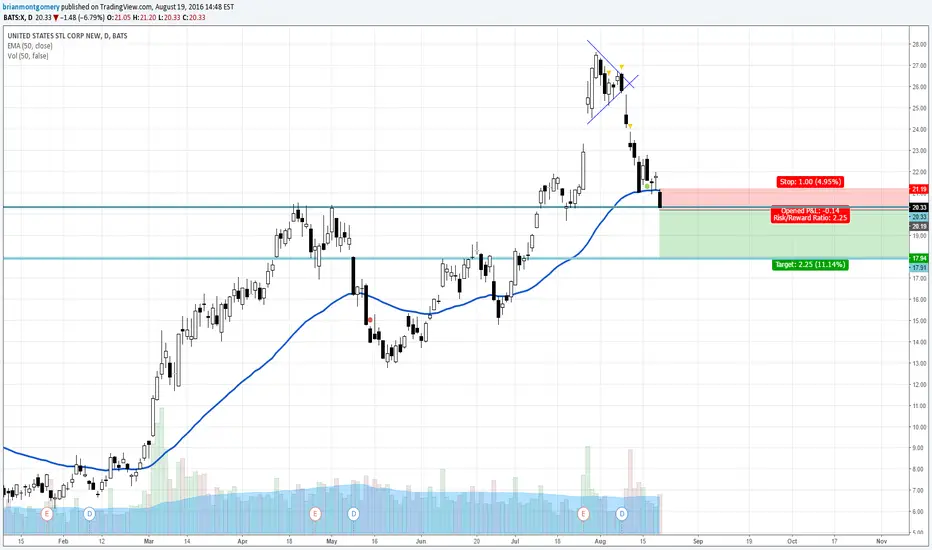The height and width of the screenshot is (550, 932).
Task: Click the 6.00 price axis label
Action: (919, 512)
